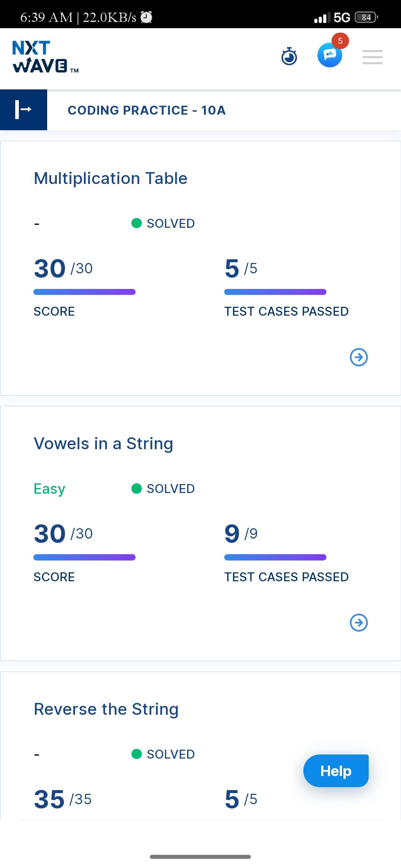Click Vowels in a String test cases bar
This screenshot has height=868, width=401.
point(275,557)
